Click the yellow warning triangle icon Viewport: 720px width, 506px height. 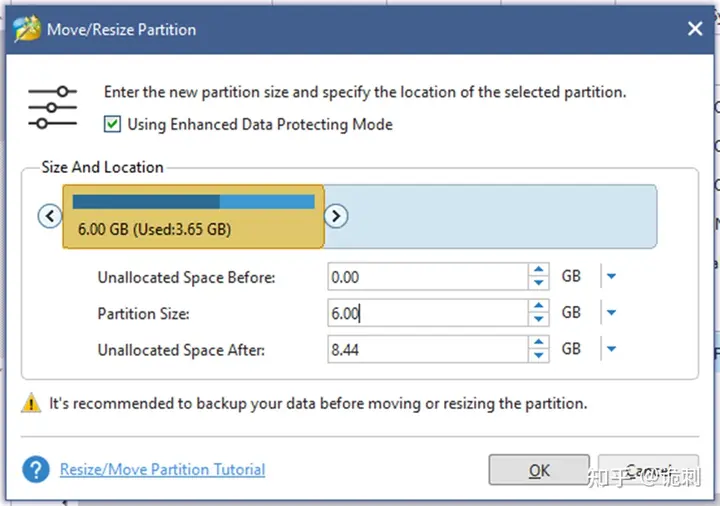pyautogui.click(x=31, y=403)
